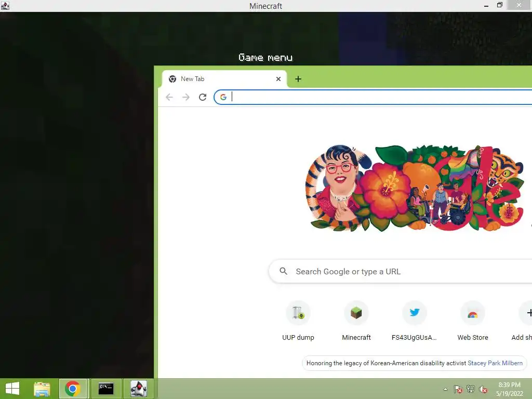Reload the page with the refresh icon
The height and width of the screenshot is (399, 532).
click(x=203, y=97)
